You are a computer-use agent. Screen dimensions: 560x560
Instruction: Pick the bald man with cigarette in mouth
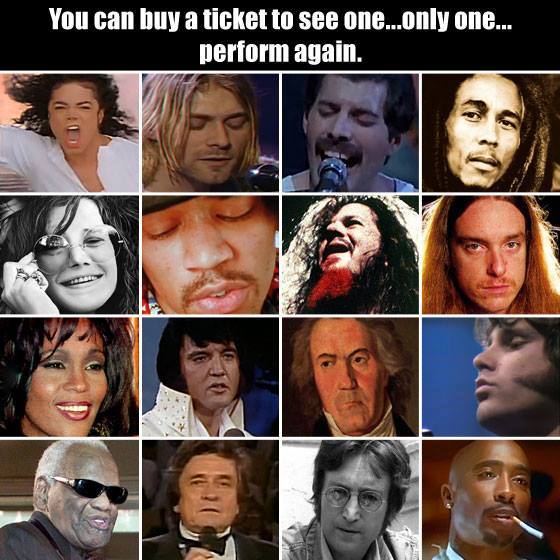pos(491,500)
